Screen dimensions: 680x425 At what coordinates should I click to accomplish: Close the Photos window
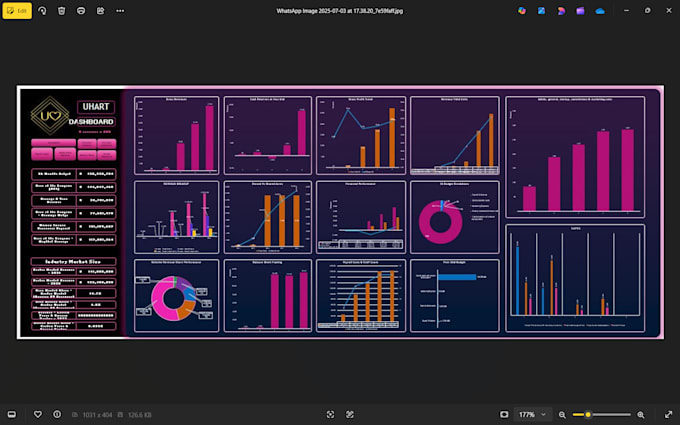pyautogui.click(x=669, y=11)
